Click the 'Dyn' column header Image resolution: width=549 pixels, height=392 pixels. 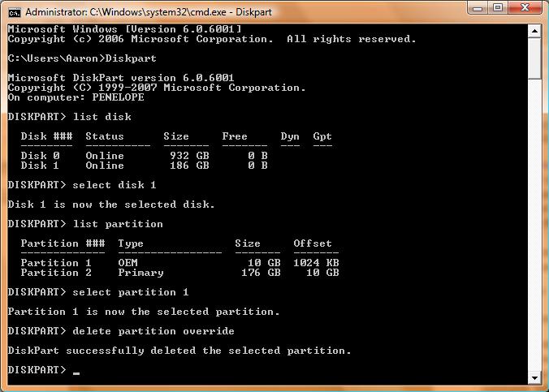pyautogui.click(x=290, y=136)
